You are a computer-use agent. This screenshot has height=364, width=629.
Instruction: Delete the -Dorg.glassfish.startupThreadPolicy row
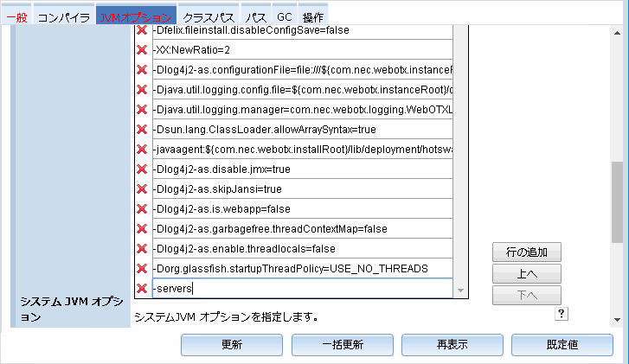[142, 269]
